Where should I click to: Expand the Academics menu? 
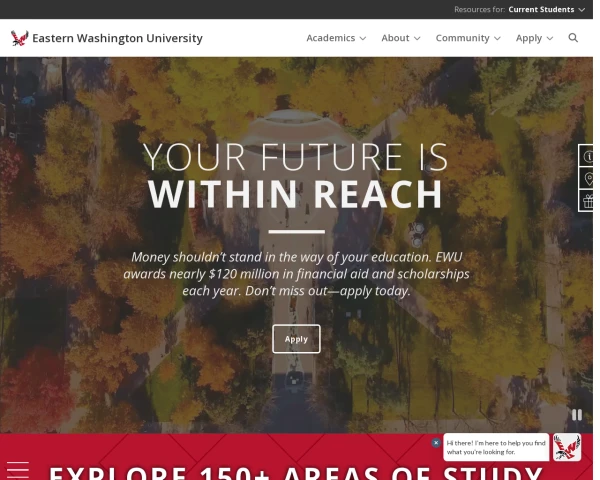[336, 38]
